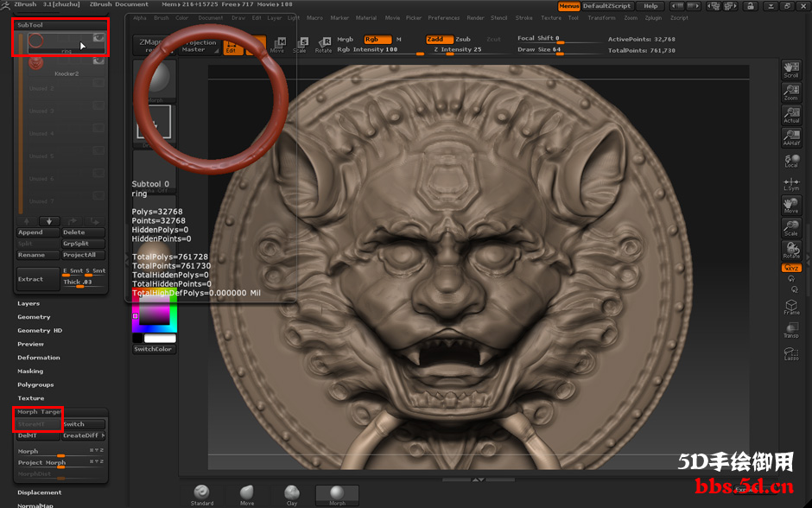The image size is (812, 508).
Task: Open the Material menu
Action: (366, 17)
